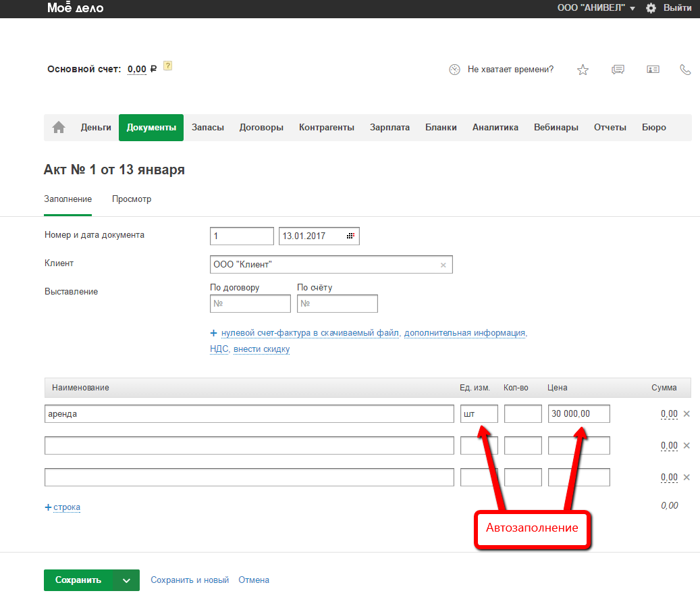Open the Зарплата menu item
700x612 pixels.
389,128
